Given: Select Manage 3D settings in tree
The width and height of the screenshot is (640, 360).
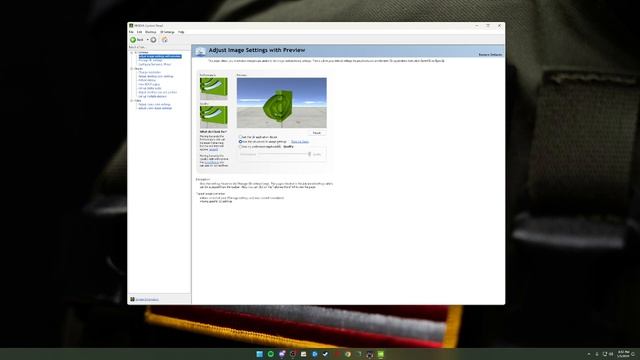Looking at the screenshot, I should pos(150,60).
